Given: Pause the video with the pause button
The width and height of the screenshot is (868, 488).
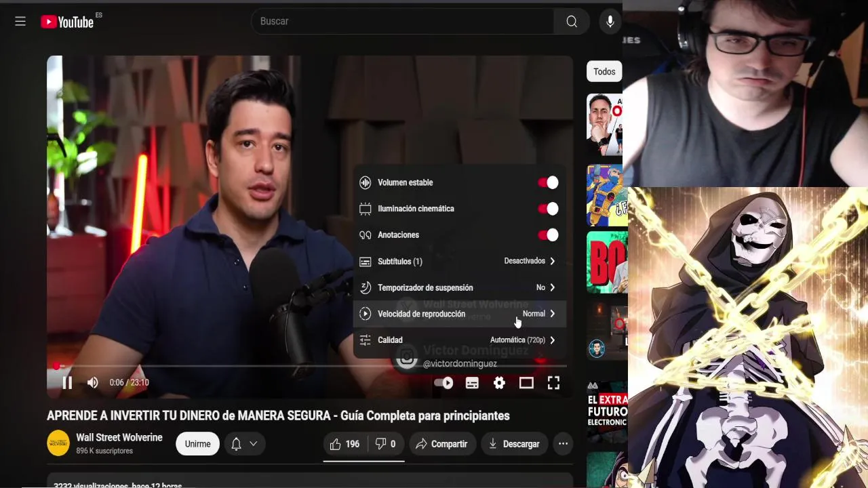Looking at the screenshot, I should [x=67, y=383].
